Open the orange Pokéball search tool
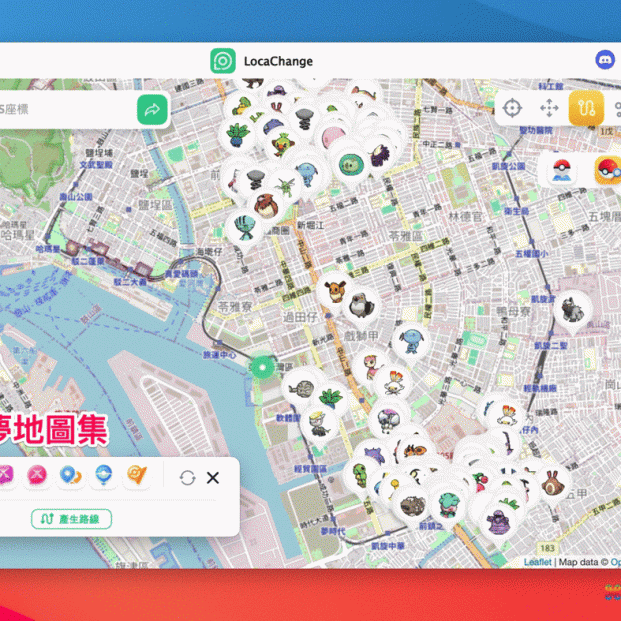 607,170
